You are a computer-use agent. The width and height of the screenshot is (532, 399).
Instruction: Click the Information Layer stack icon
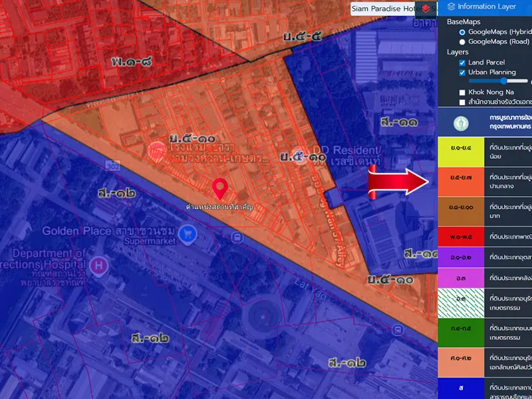click(452, 7)
